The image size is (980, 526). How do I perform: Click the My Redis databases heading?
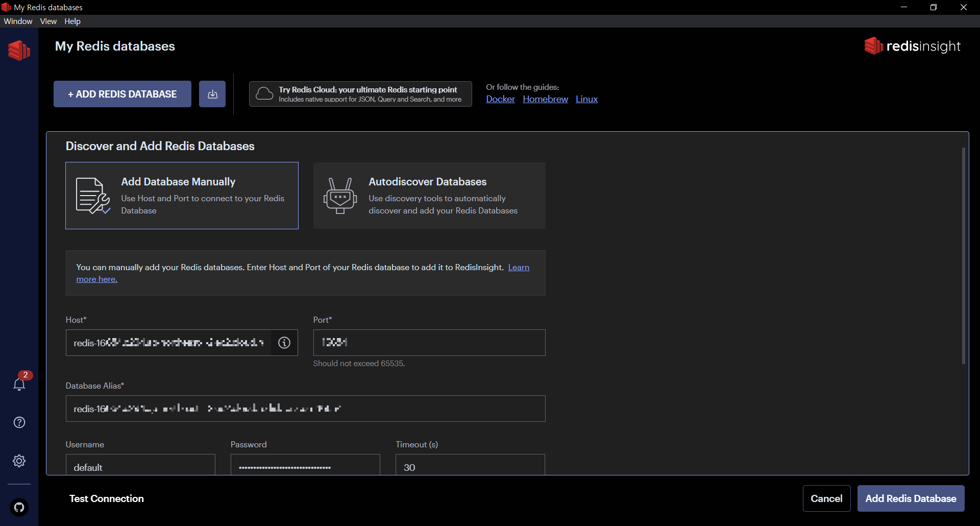click(x=115, y=46)
